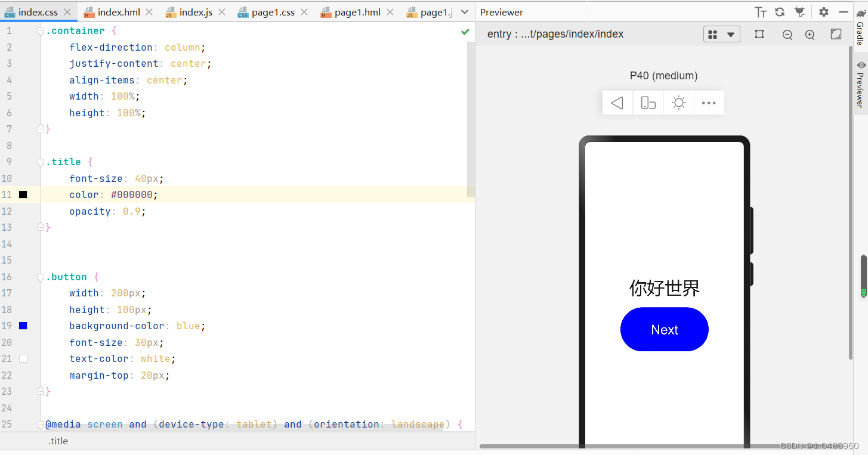Click the Previewer font size icon
Viewport: 868px width, 455px height.
pyautogui.click(x=761, y=12)
